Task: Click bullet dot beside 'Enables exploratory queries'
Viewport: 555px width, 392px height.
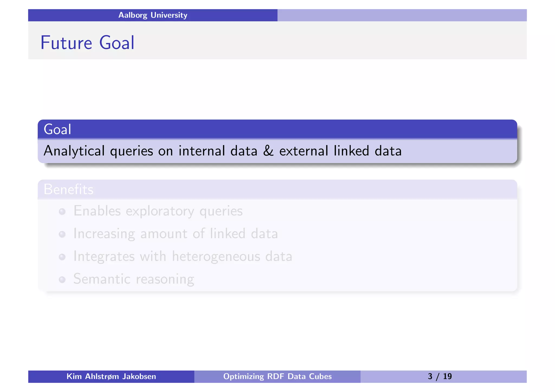Action: [x=62, y=211]
